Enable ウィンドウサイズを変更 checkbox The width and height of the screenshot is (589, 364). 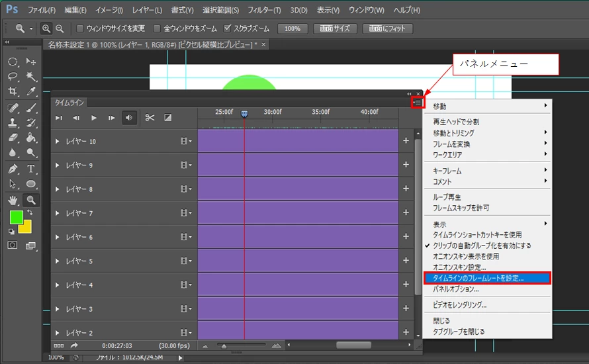click(x=79, y=28)
